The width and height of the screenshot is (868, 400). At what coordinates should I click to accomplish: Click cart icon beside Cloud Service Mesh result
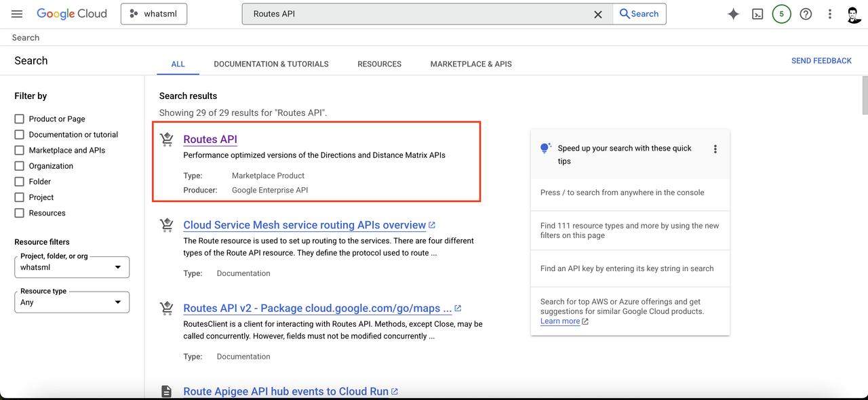coord(166,225)
